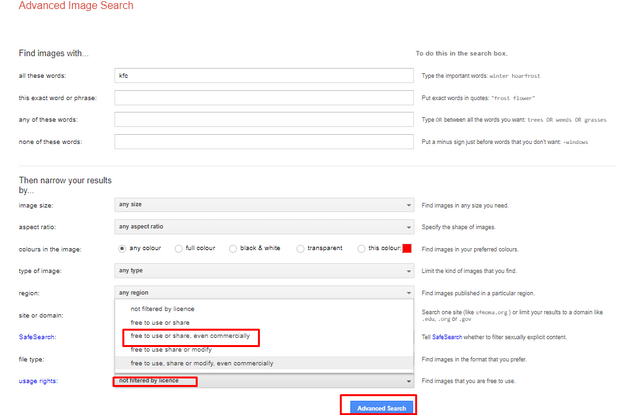
Task: Open the image size dropdown
Action: click(x=264, y=204)
